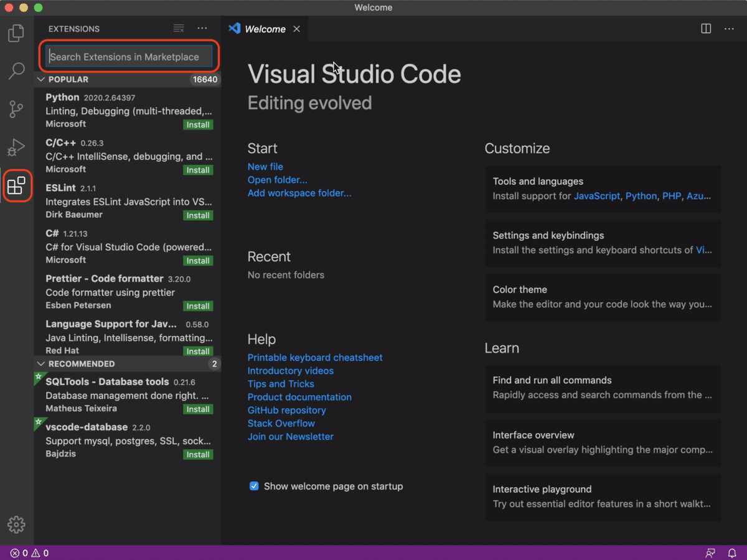The width and height of the screenshot is (747, 560).
Task: Select the vscode-database extension title
Action: pyautogui.click(x=87, y=427)
